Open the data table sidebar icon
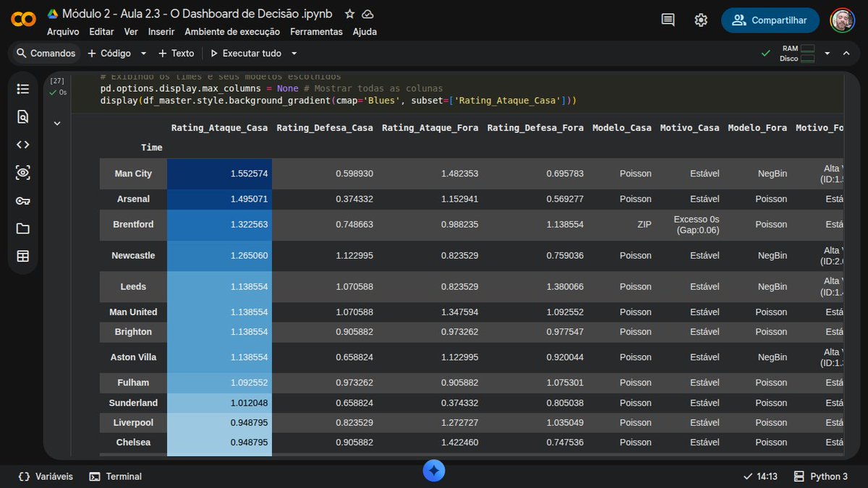The height and width of the screenshot is (488, 868). pos(23,256)
